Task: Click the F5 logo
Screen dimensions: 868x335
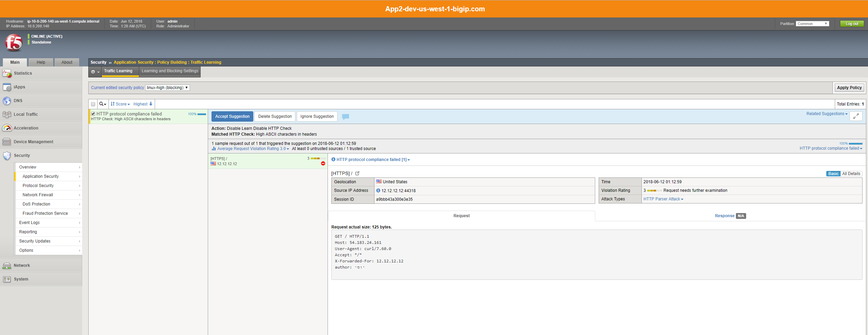Action: [x=14, y=42]
